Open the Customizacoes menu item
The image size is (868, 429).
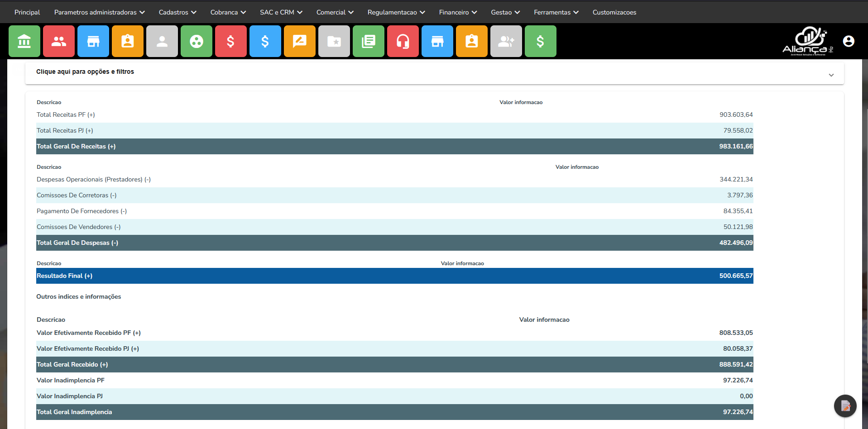614,12
